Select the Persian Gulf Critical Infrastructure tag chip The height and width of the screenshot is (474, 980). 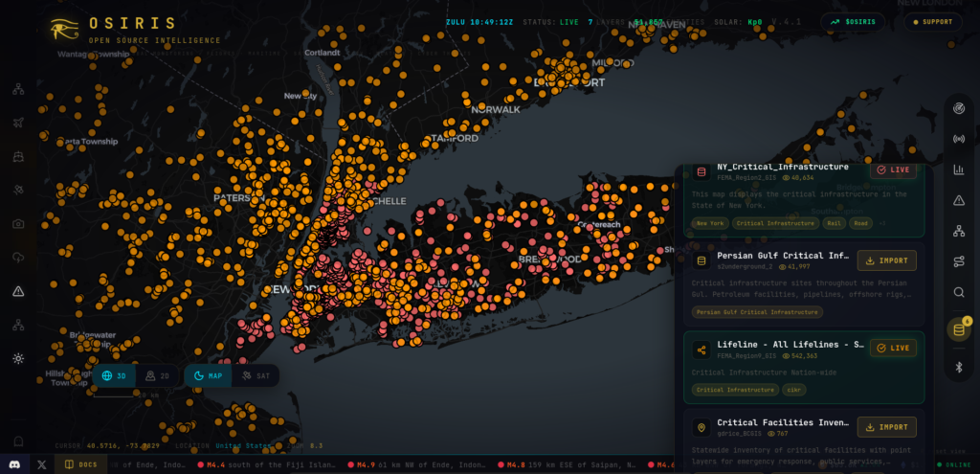click(757, 311)
